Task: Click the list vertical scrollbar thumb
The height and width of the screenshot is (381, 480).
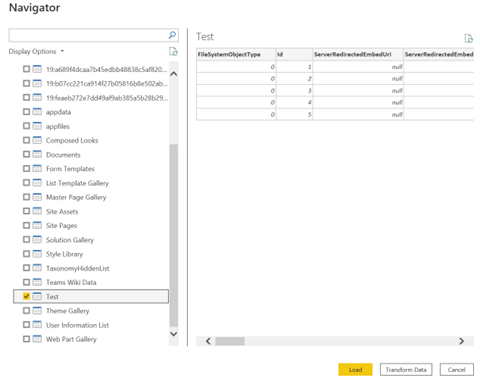Action: tap(174, 235)
